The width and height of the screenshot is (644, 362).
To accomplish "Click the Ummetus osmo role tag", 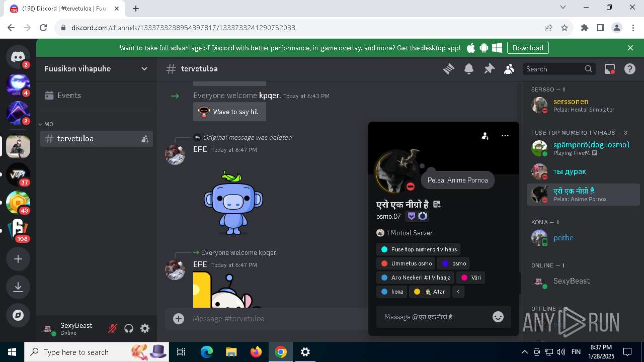I will pyautogui.click(x=406, y=263).
